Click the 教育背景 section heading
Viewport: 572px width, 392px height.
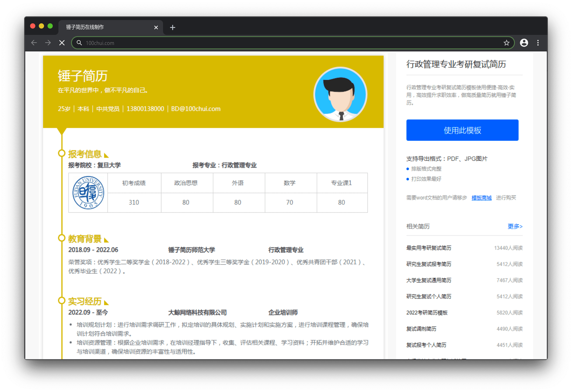[x=85, y=239]
